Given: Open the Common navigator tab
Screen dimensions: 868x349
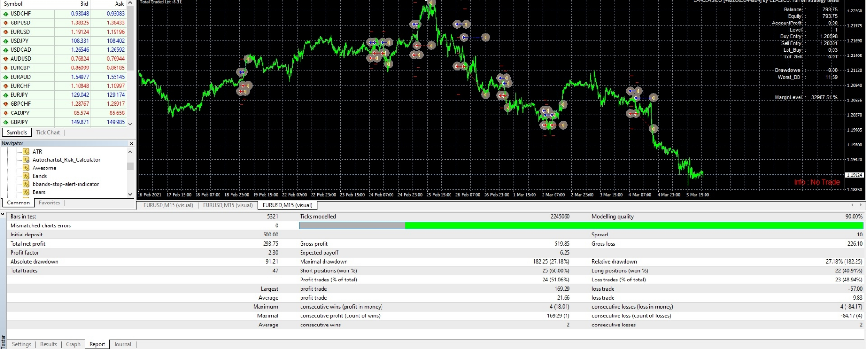Looking at the screenshot, I should [18, 203].
